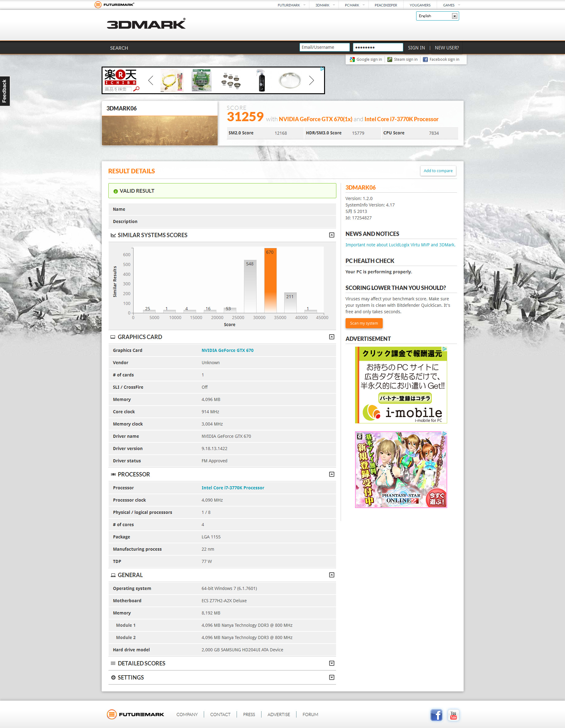Click the spray bottle product in Rakuten ad
The width and height of the screenshot is (565, 728).
[261, 80]
